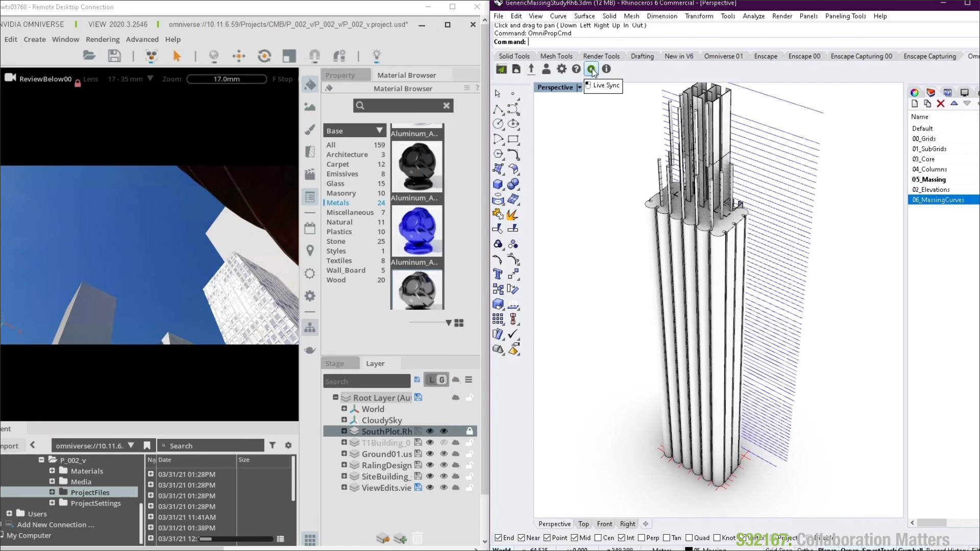Enable the Quad osnap checkbox
This screenshot has height=551, width=980.
click(x=689, y=538)
